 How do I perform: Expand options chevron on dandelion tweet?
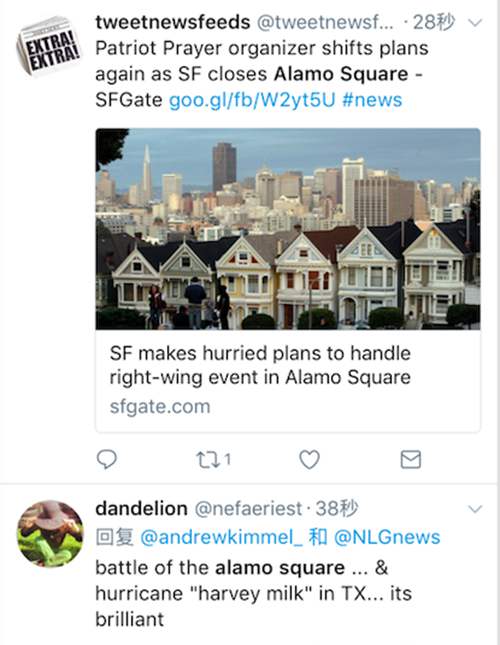coord(475,509)
